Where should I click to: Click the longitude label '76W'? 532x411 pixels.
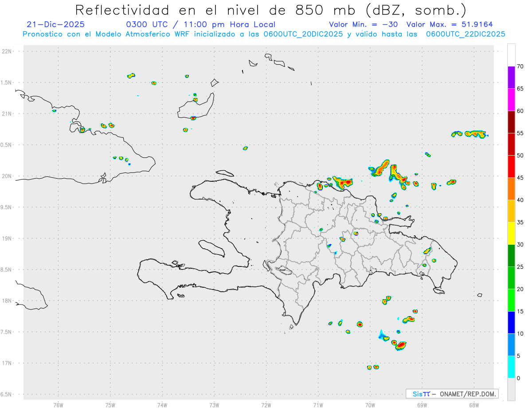[58, 405]
